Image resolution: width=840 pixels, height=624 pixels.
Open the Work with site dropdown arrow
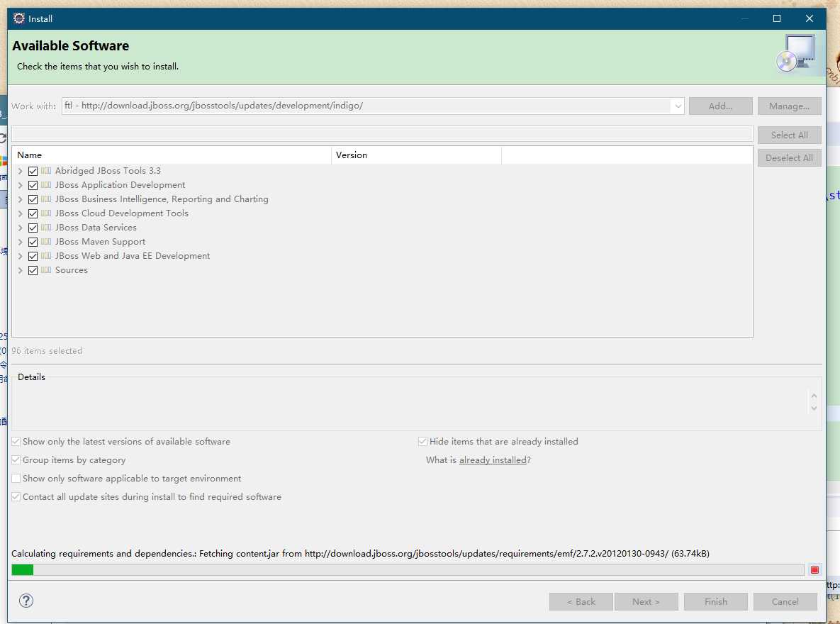[678, 106]
